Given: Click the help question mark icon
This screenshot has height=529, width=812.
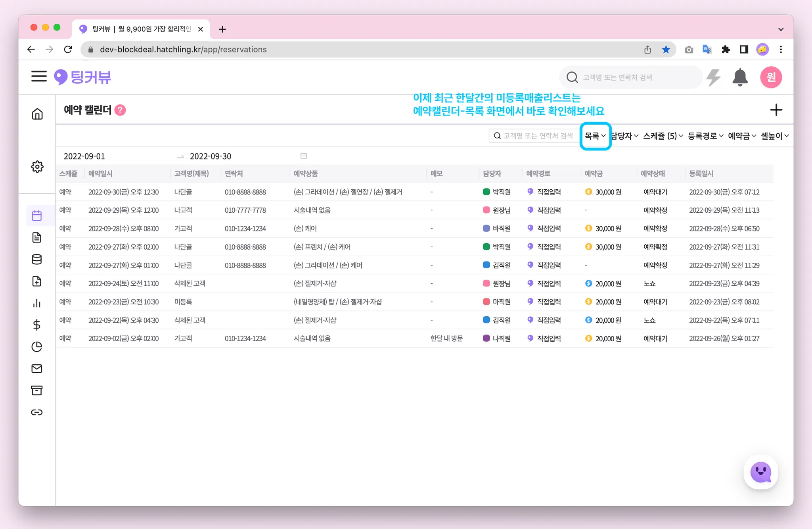Looking at the screenshot, I should coord(120,110).
